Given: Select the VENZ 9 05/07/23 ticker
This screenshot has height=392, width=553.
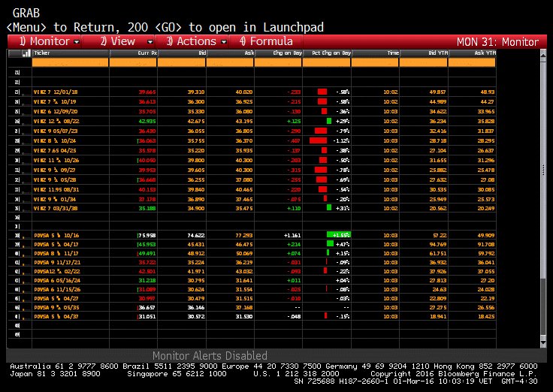Looking at the screenshot, I should [56, 131].
